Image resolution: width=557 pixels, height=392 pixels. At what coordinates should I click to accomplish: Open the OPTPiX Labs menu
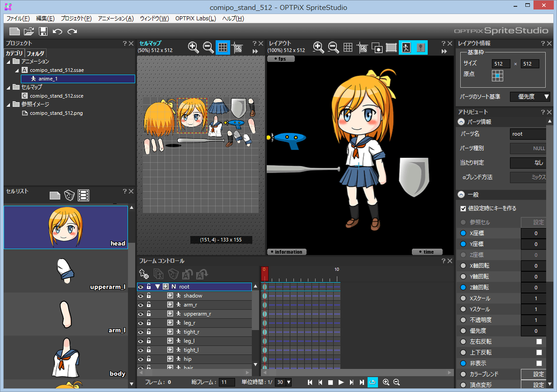(196, 19)
